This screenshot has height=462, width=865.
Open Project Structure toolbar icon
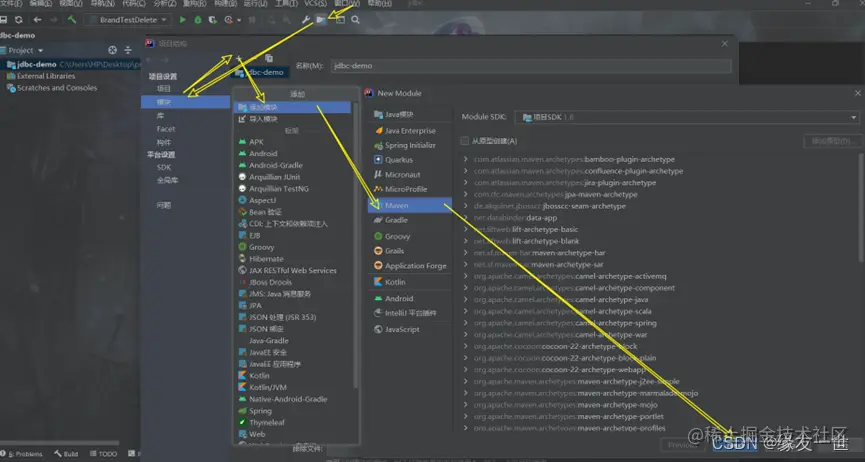click(321, 20)
